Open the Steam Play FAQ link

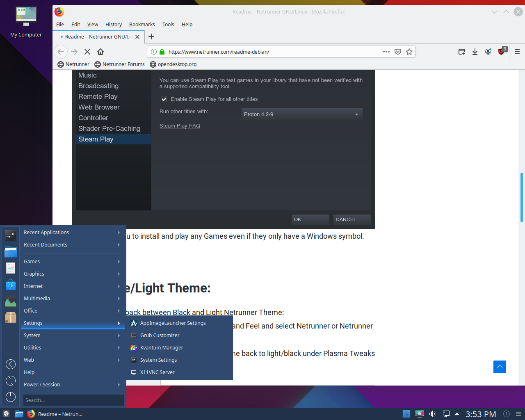coord(180,126)
